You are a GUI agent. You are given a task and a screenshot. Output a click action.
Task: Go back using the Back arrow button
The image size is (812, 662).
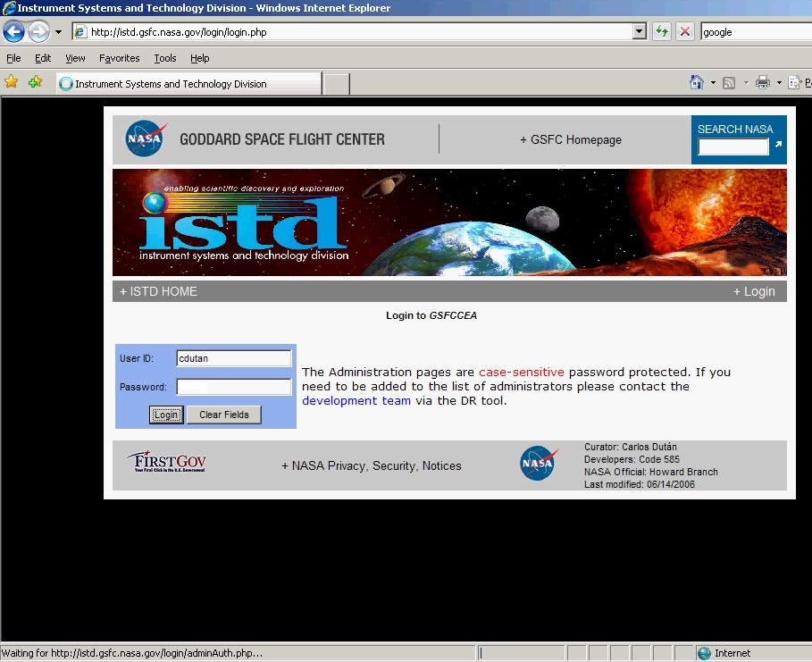(14, 31)
